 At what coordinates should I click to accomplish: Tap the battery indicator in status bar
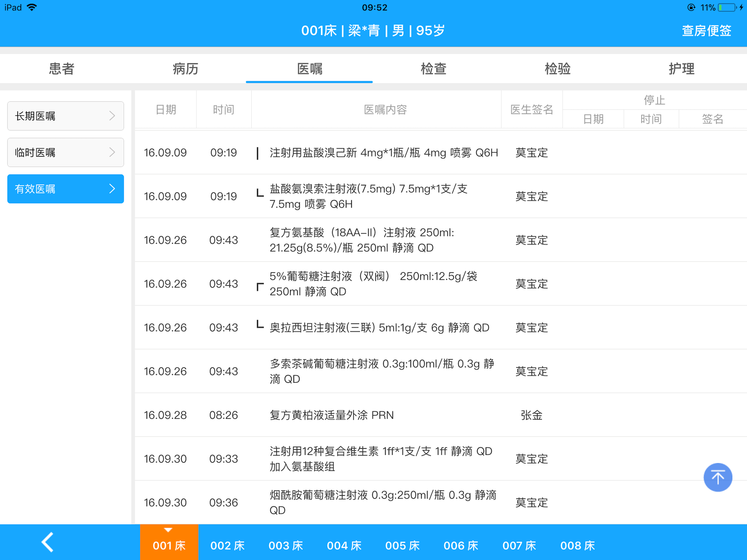pyautogui.click(x=727, y=7)
